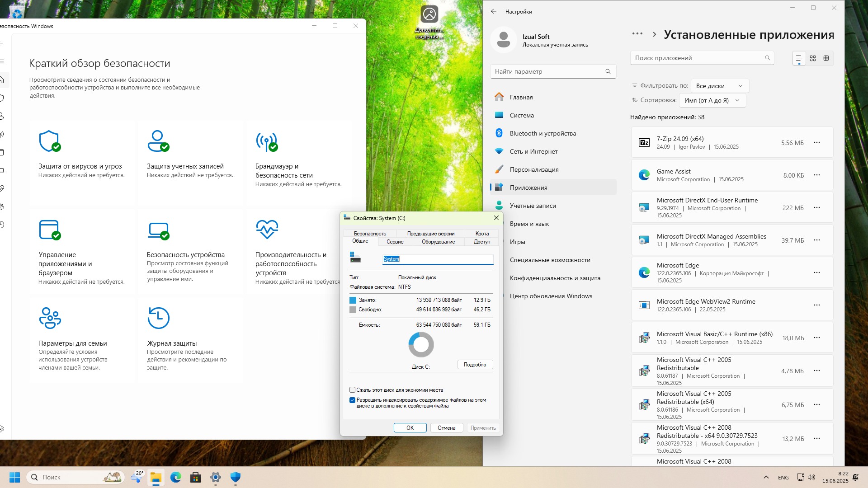Switch installed apps to table view
Viewport: 868px width, 488px height.
pyautogui.click(x=826, y=58)
